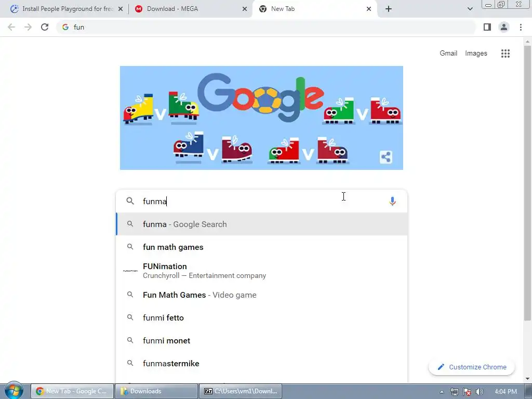Open Chrome New Tab taskbar item
This screenshot has height=399, width=532.
(x=72, y=391)
